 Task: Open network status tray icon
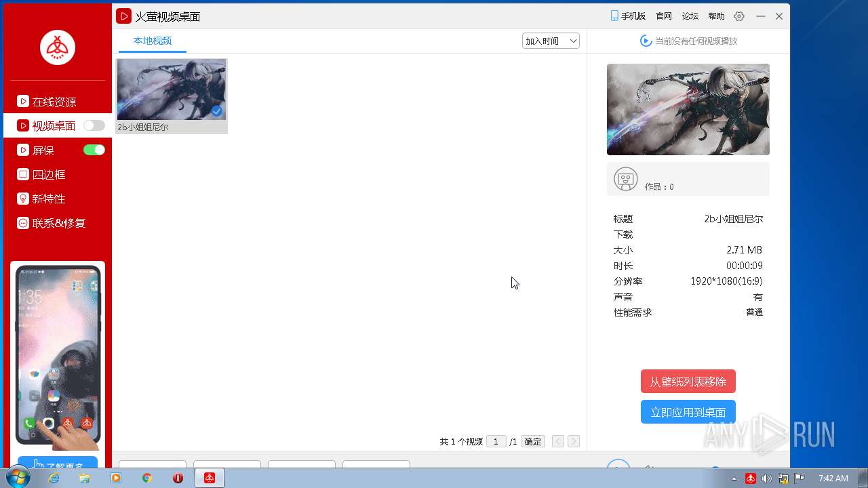pos(783,478)
